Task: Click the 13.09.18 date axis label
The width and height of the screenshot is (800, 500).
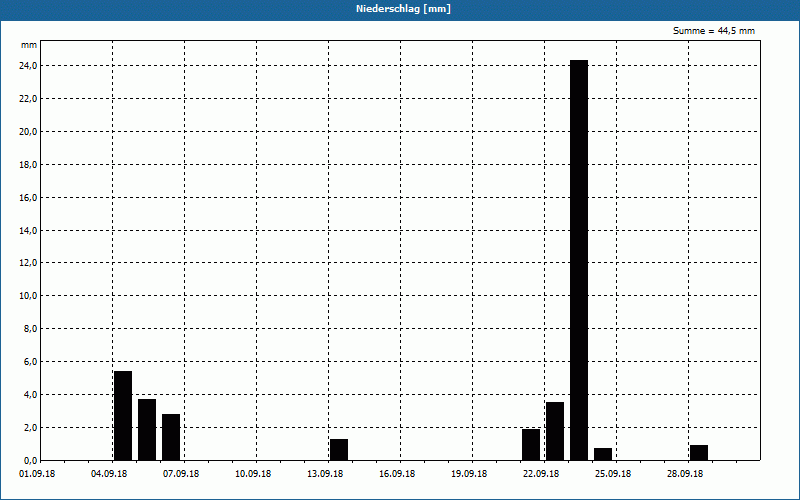Action: 325,474
